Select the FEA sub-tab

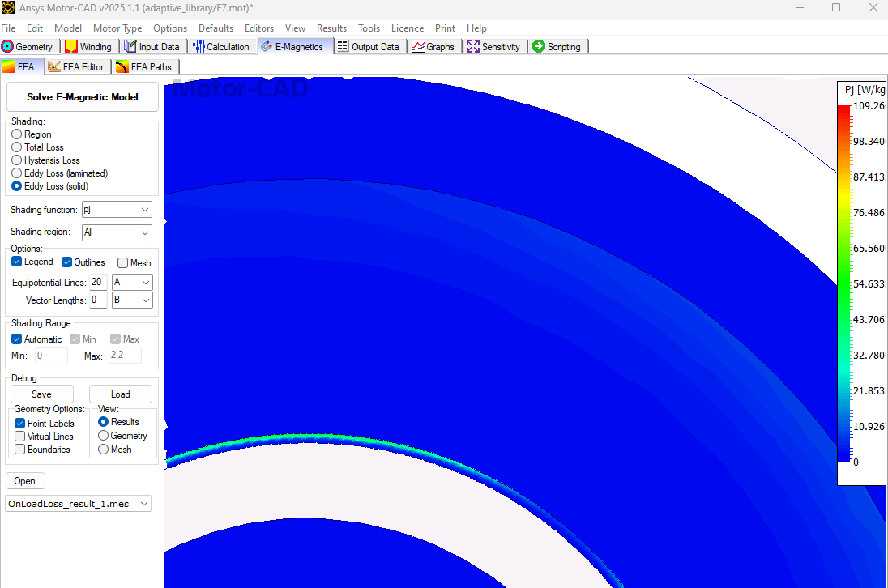click(x=20, y=66)
